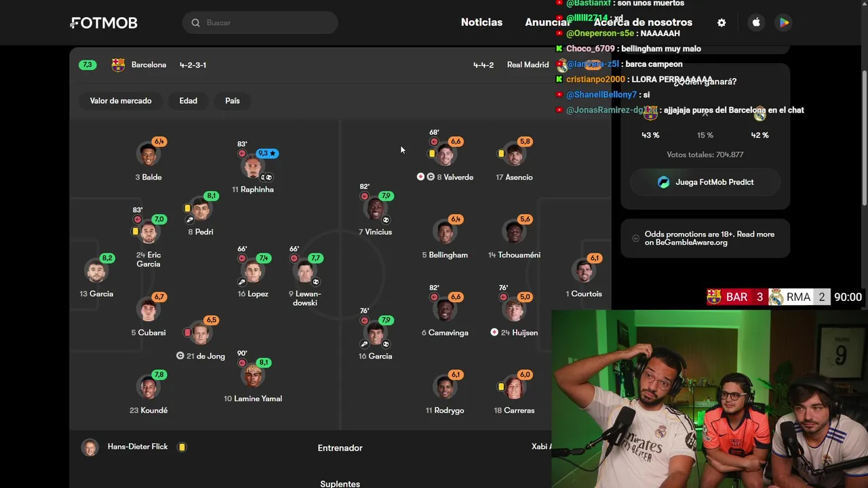Open Eric Garcia player avatar
The width and height of the screenshot is (868, 488).
(148, 232)
